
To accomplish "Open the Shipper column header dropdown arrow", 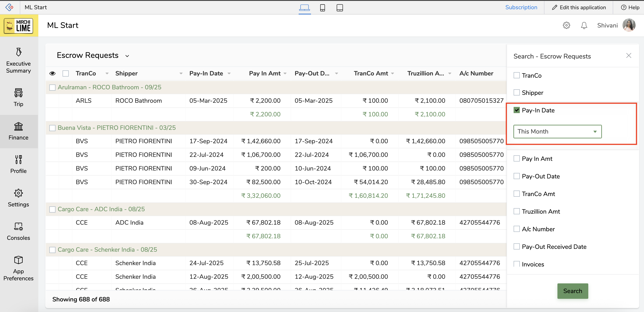I will tap(181, 73).
